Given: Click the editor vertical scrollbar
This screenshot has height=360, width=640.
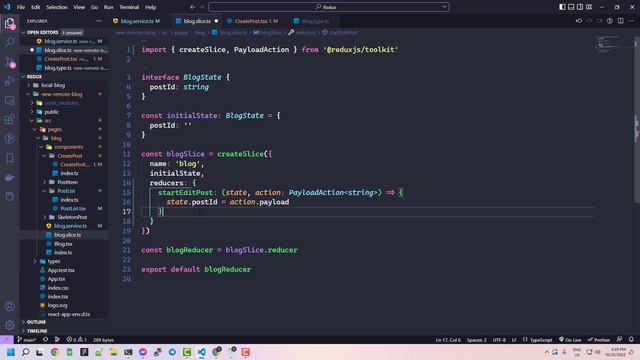Looking at the screenshot, I should click(637, 120).
